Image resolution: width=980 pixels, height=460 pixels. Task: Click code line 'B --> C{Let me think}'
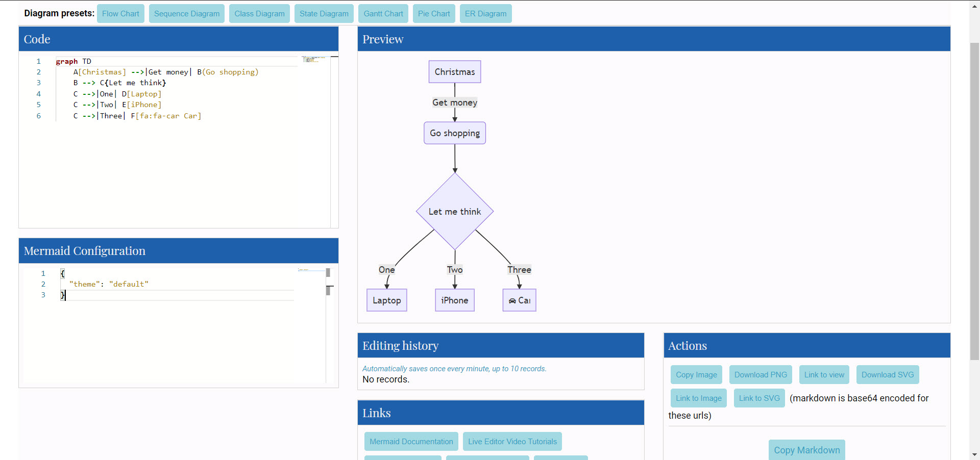click(x=120, y=83)
